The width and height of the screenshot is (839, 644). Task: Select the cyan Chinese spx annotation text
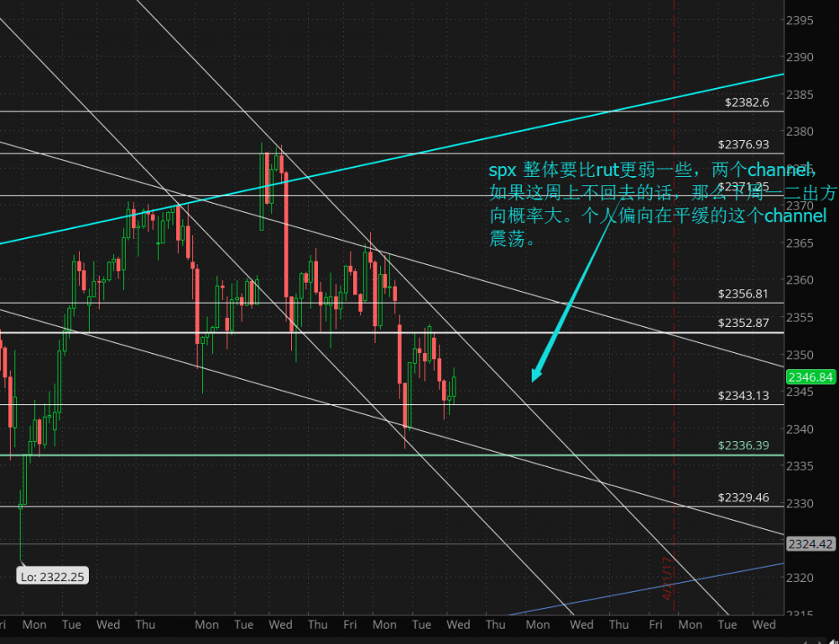[x=663, y=205]
